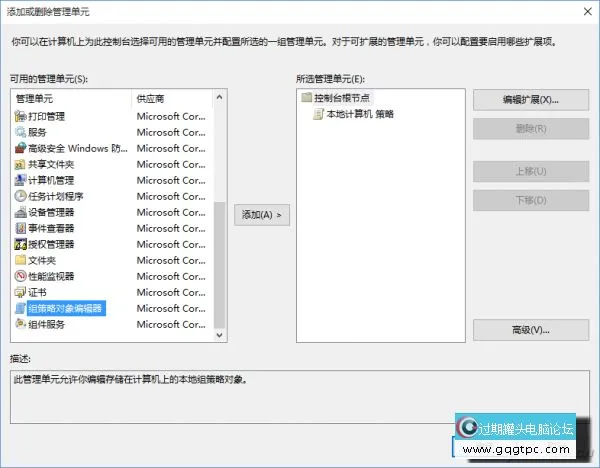Image resolution: width=600 pixels, height=468 pixels.
Task: Select the highlighted 组策略对象编辑器 text
Action: pyautogui.click(x=66, y=308)
